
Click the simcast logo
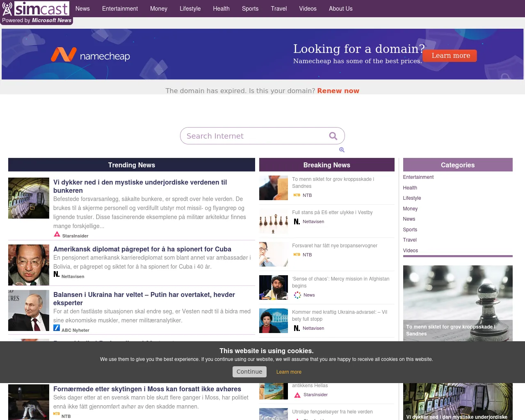pos(35,8)
